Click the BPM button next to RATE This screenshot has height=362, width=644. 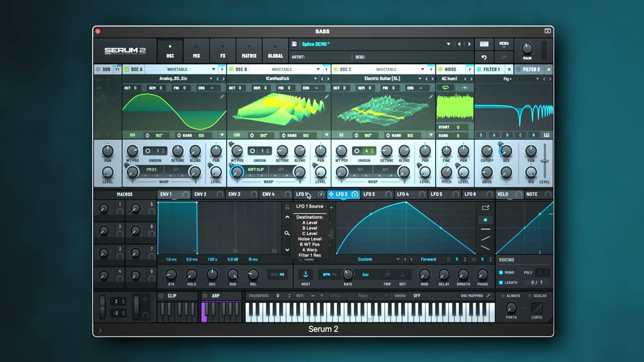pos(327,275)
